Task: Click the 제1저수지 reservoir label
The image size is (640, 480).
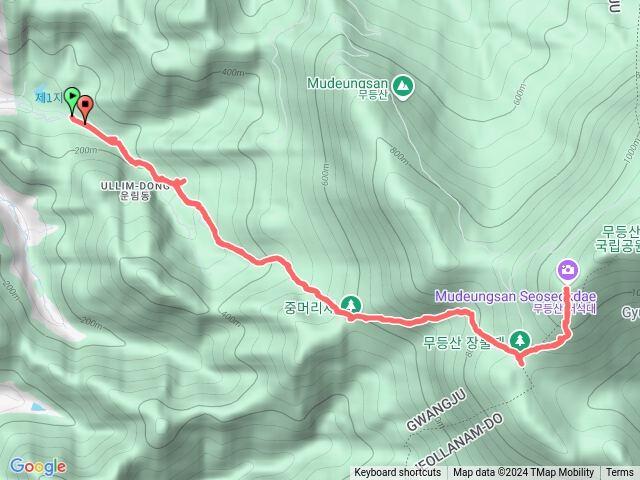Action: pos(49,98)
